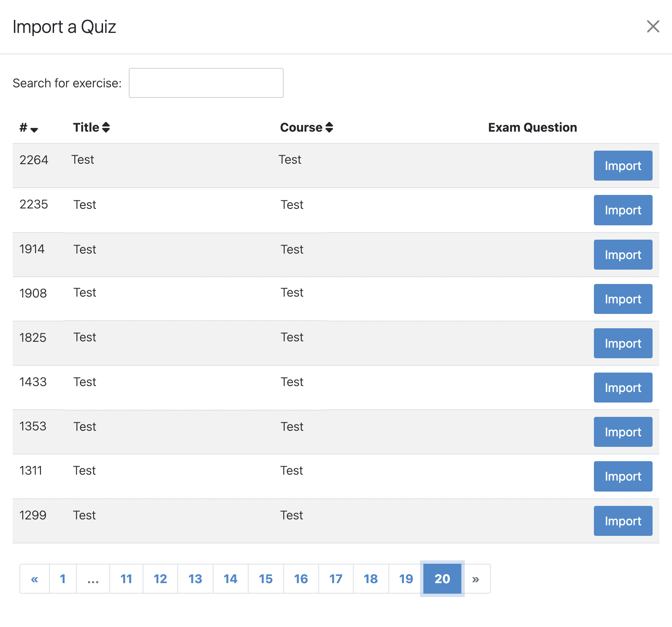Select page 11 in pagination
The width and height of the screenshot is (672, 627).
(126, 579)
